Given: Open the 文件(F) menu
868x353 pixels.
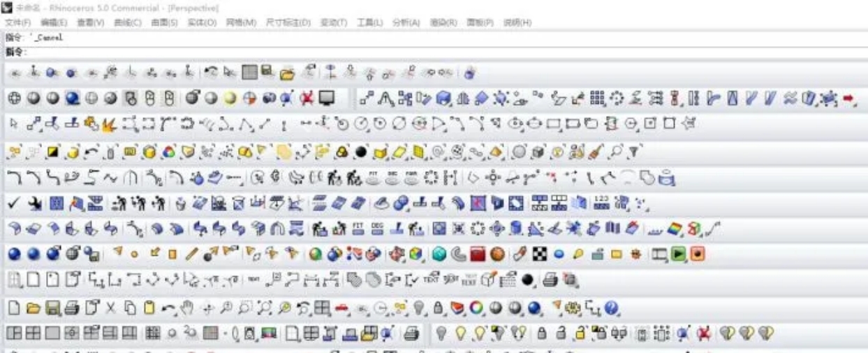Looking at the screenshot, I should coord(17,22).
